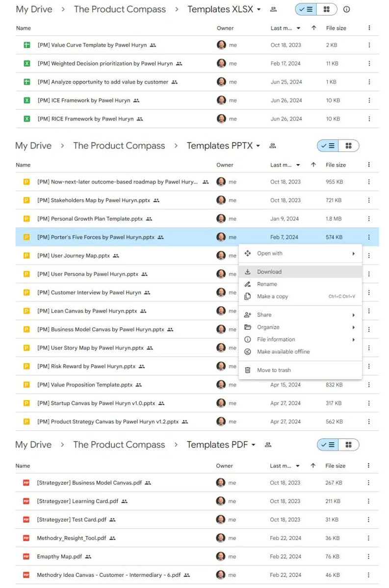Click sort direction arrow in Templates PPTX header
The image size is (389, 588).
pyautogui.click(x=313, y=165)
